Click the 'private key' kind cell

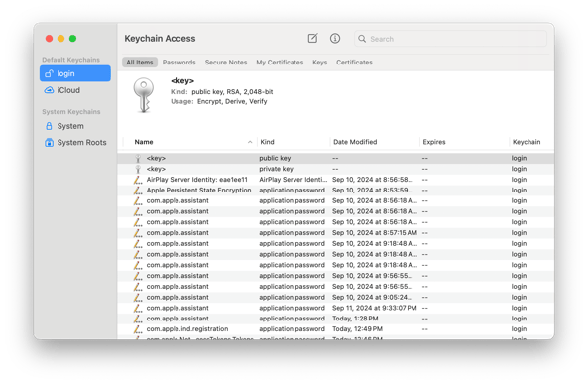point(276,169)
